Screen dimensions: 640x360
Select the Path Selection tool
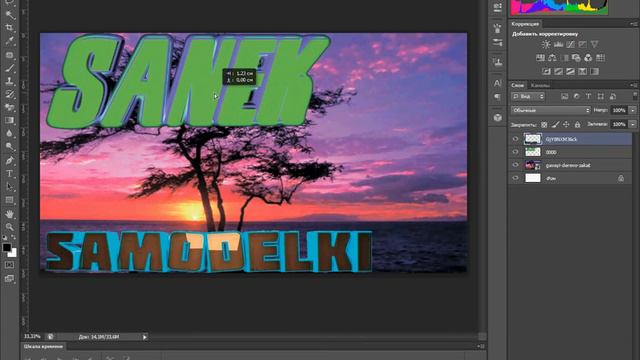(x=10, y=187)
